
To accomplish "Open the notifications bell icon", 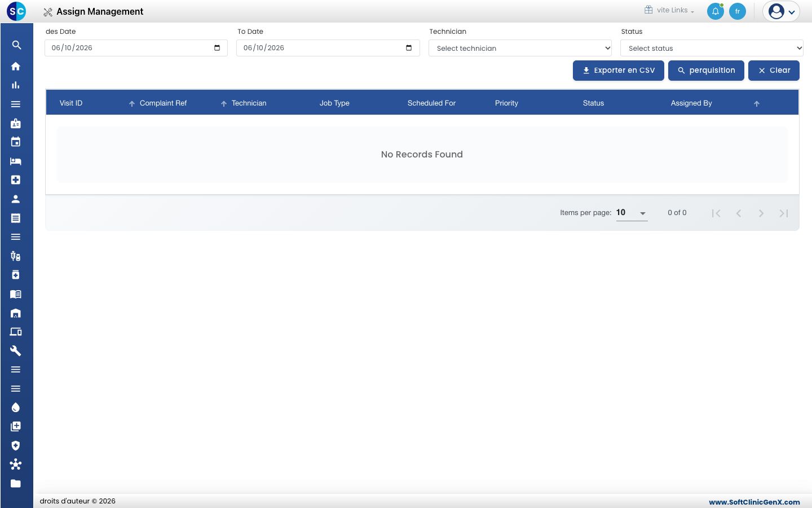I will coord(716,11).
